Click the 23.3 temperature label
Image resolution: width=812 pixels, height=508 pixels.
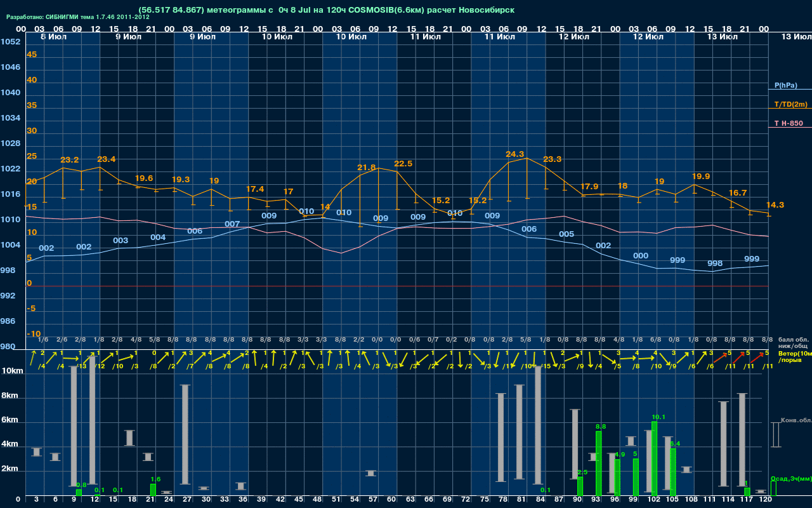[552, 159]
